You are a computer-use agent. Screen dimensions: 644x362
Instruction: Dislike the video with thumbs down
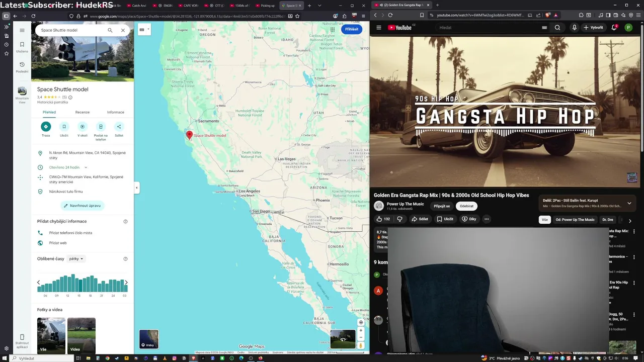pos(399,219)
